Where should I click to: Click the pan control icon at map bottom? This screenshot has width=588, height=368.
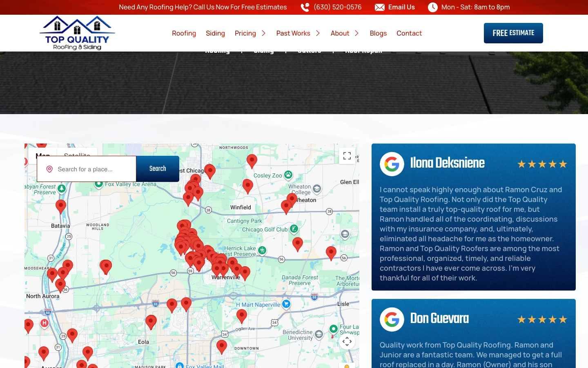(347, 341)
